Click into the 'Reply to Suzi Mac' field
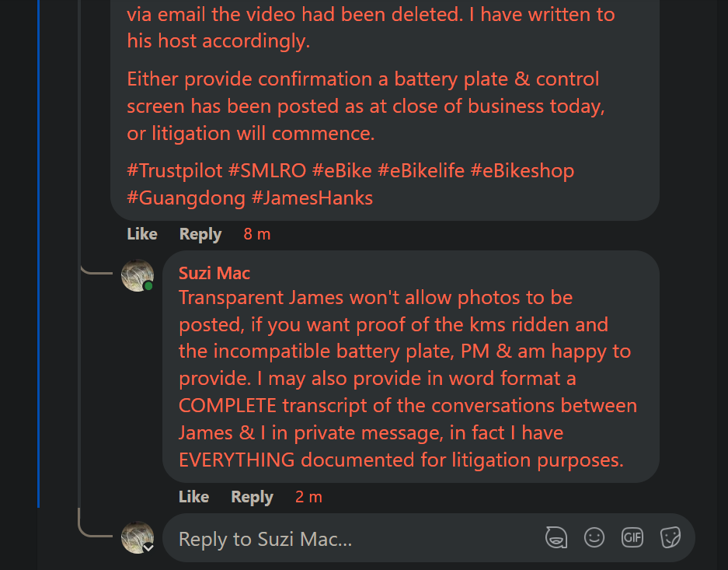Viewport: 728px width, 570px height. click(x=350, y=539)
